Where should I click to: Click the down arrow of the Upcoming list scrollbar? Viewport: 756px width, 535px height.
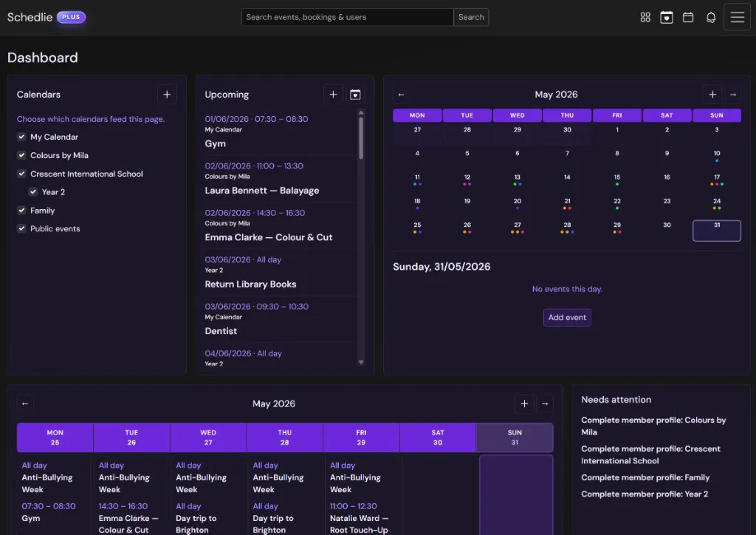point(361,362)
